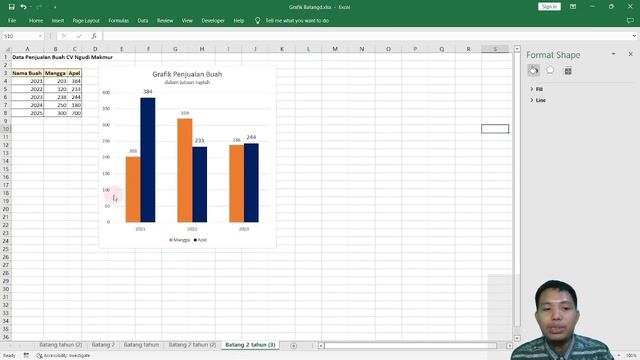
Task: Click the cell containing 2025
Action: pyautogui.click(x=27, y=113)
